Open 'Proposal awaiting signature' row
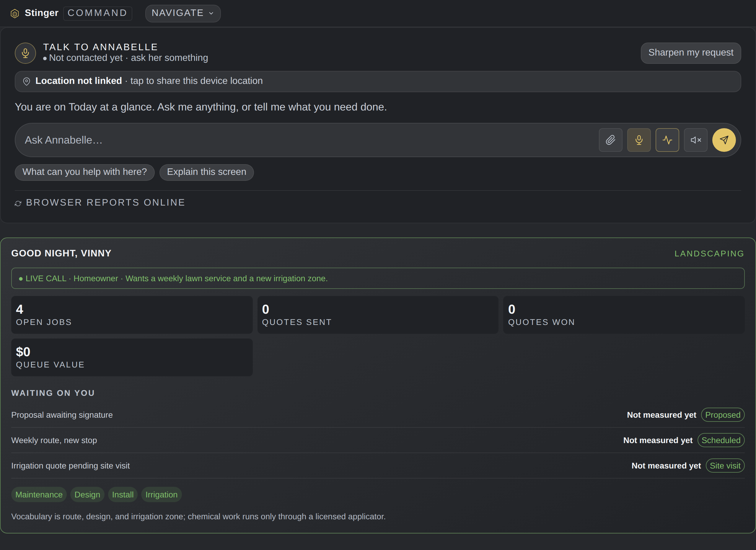Screen dimensions: 756x550 pyautogui.click(x=378, y=415)
